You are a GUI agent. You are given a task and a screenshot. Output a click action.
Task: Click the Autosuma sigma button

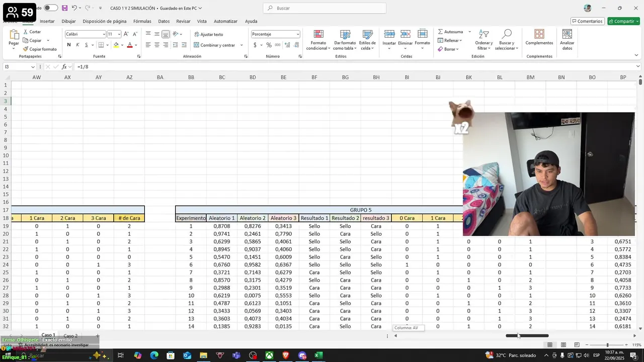point(450,32)
